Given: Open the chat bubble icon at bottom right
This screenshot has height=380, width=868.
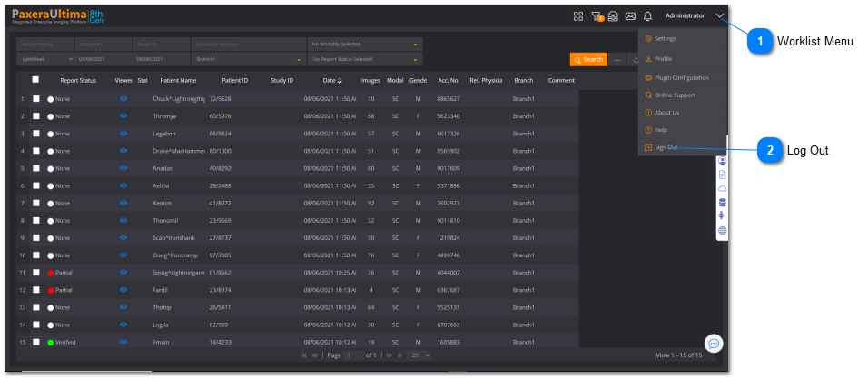Looking at the screenshot, I should click(x=714, y=344).
